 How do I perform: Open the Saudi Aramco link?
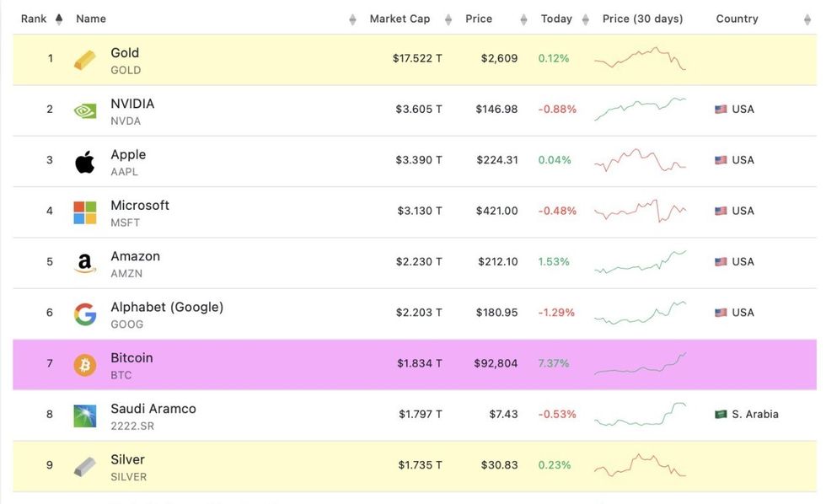pos(153,409)
